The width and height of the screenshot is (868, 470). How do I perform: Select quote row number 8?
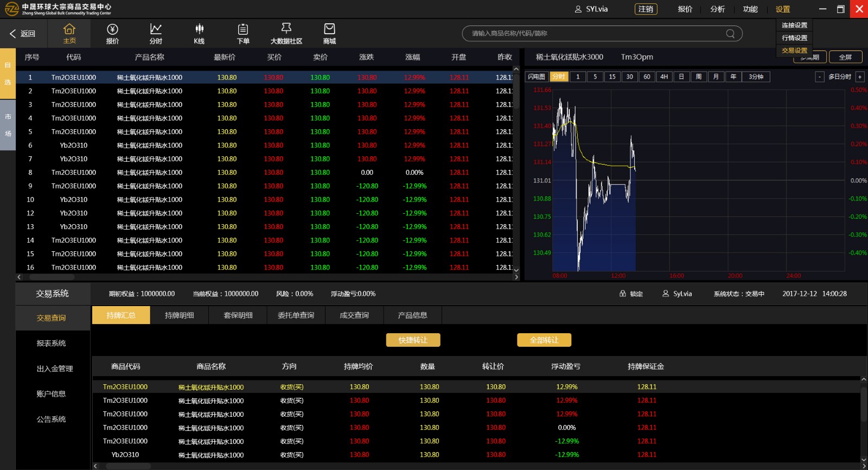[264, 173]
